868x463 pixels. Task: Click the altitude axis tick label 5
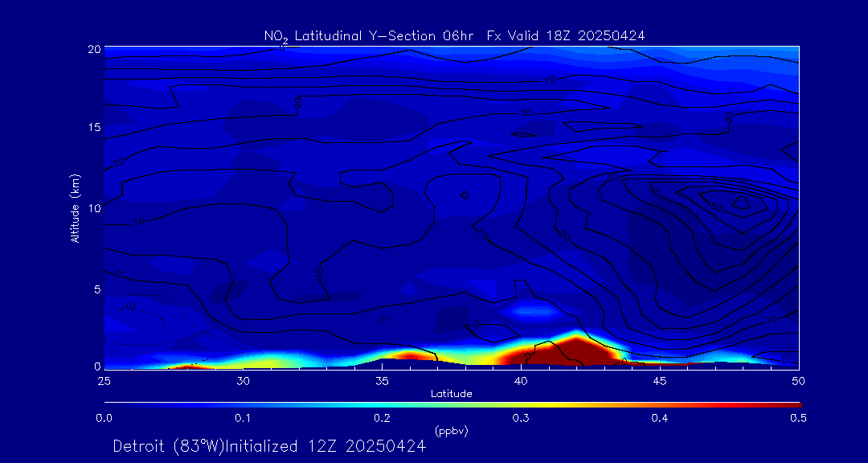coord(96,289)
